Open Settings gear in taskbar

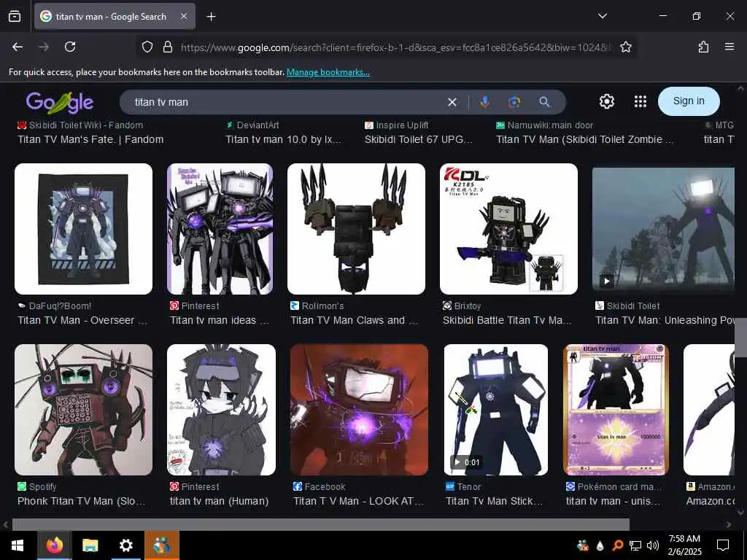(x=125, y=545)
